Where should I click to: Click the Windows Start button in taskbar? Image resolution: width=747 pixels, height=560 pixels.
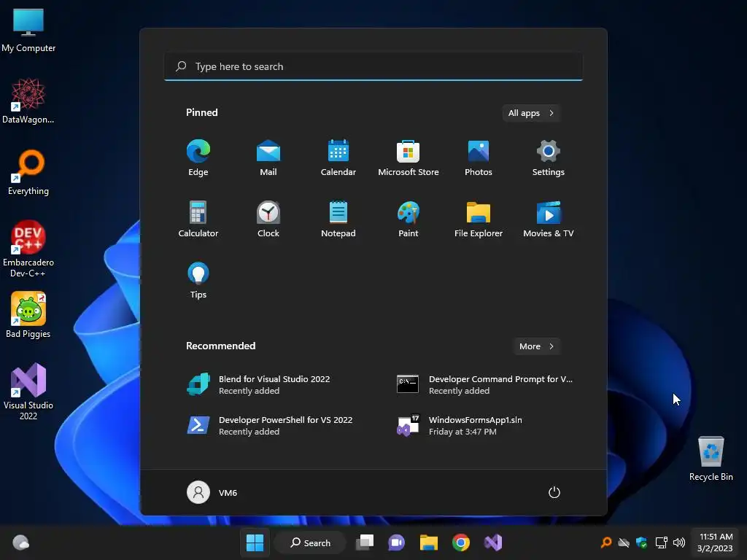(x=255, y=542)
